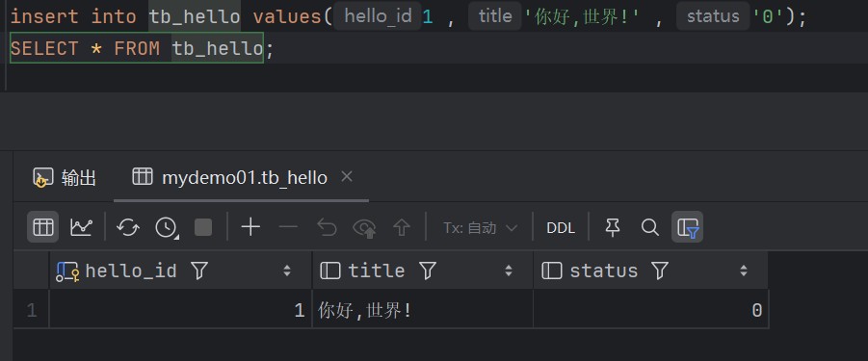Open query history clock icon
Screen dimensions: 868x361
click(166, 227)
